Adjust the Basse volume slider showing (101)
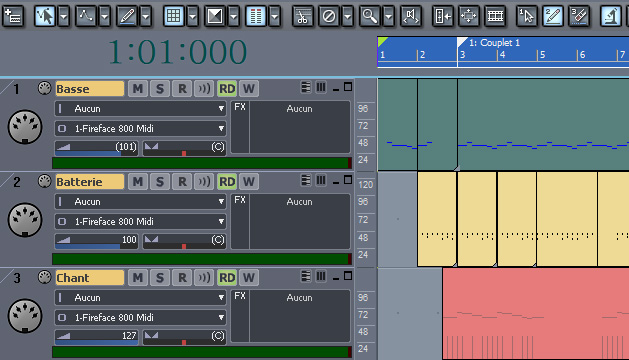Screen dimensions: 629x360 coord(96,148)
